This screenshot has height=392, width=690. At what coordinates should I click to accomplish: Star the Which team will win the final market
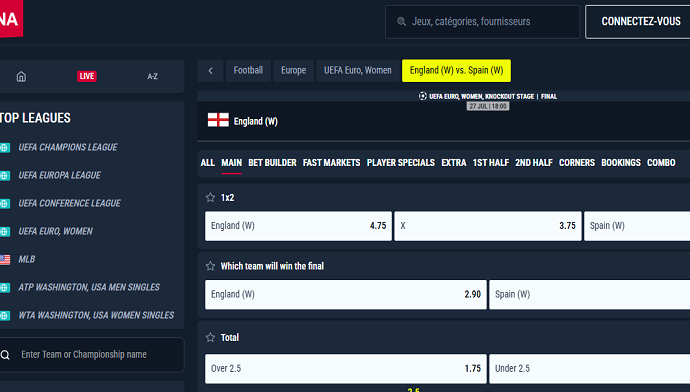tap(210, 266)
